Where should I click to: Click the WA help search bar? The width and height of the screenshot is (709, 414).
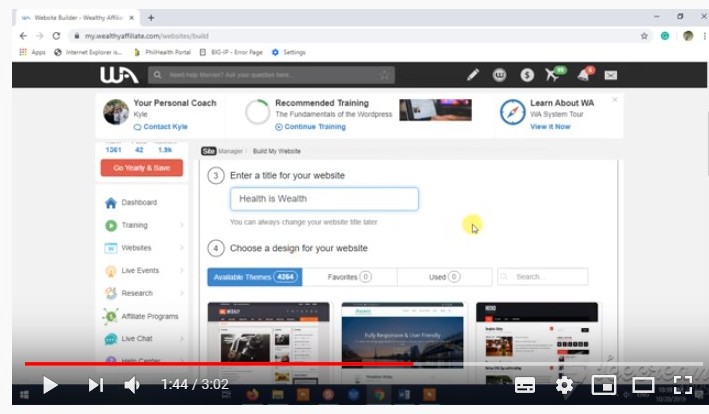click(x=271, y=75)
